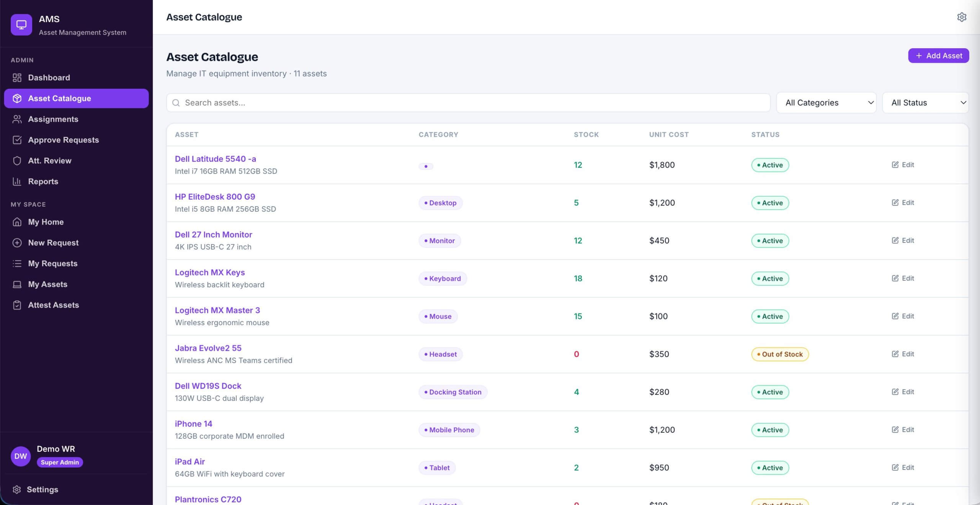Click the New Request plus-circle icon

[x=17, y=243]
